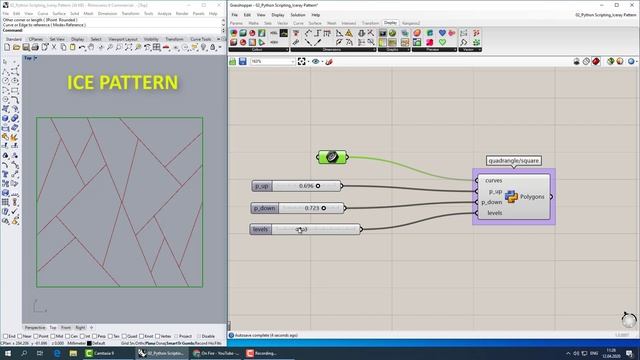640x360 pixels.
Task: Open Rhino Curve menu
Action: point(42,13)
